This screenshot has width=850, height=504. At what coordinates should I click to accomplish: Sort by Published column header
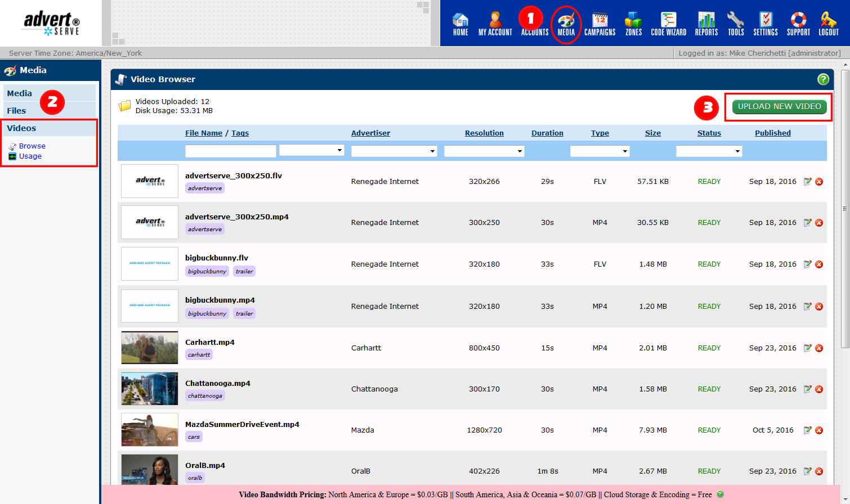[x=773, y=133]
